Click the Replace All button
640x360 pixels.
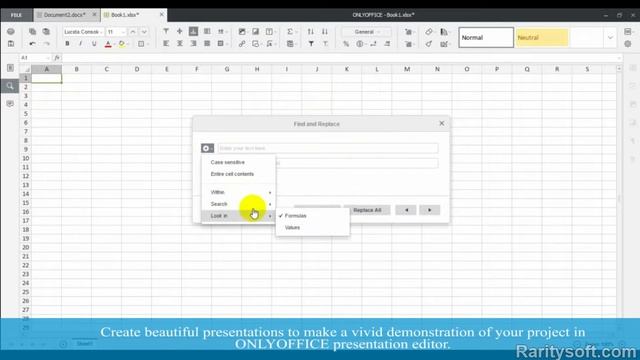click(367, 210)
